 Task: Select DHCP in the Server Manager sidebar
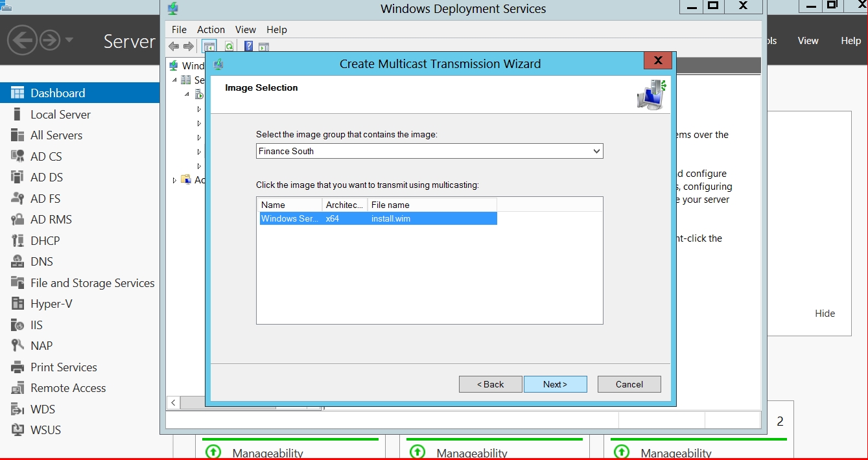80,240
